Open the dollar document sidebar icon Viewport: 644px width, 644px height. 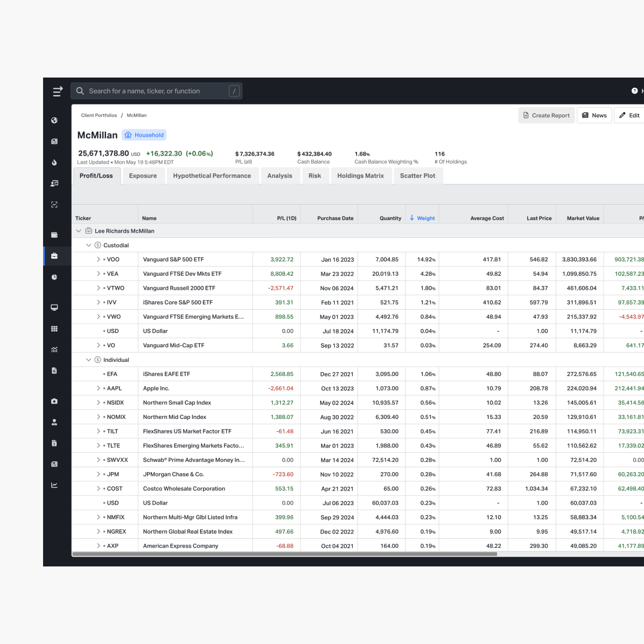click(54, 443)
